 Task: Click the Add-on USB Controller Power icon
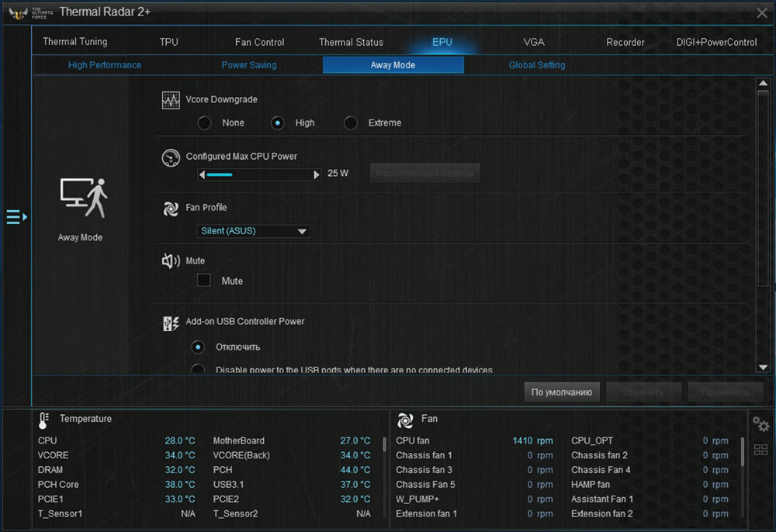(171, 323)
